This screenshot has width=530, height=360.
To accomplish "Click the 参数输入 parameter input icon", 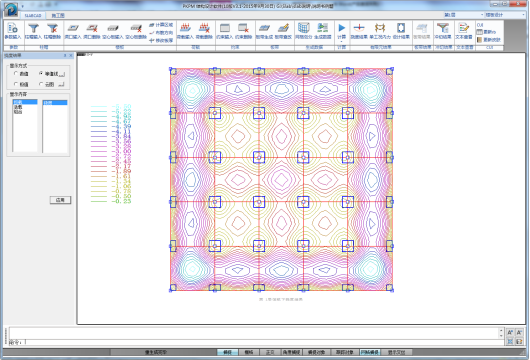I will pyautogui.click(x=13, y=31).
